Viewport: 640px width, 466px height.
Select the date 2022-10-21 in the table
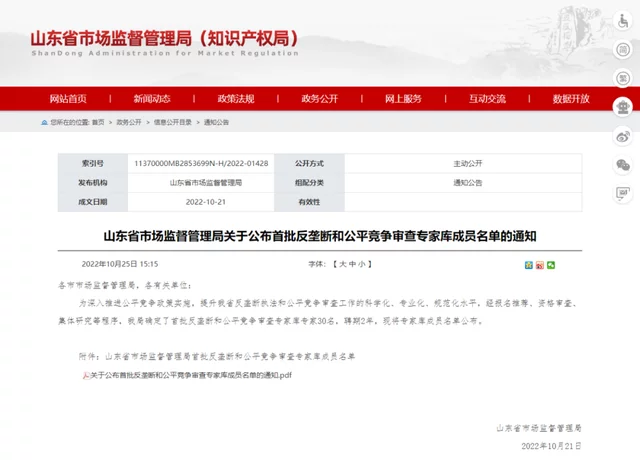tap(206, 202)
